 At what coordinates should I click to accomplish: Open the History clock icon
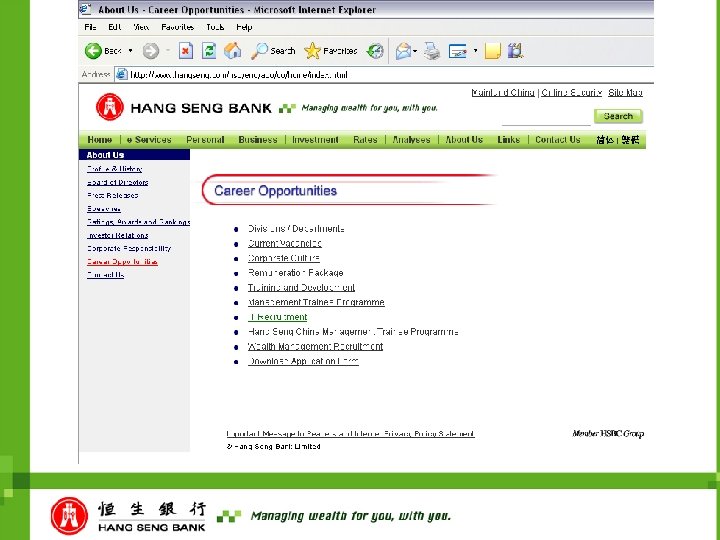375,51
